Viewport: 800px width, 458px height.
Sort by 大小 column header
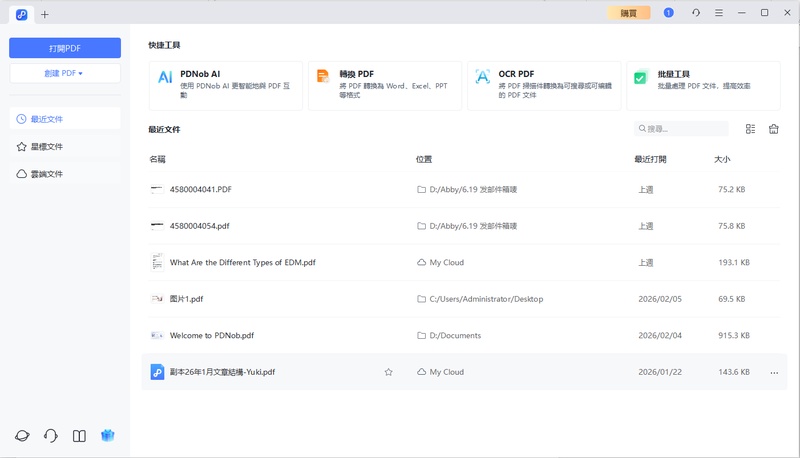(722, 159)
